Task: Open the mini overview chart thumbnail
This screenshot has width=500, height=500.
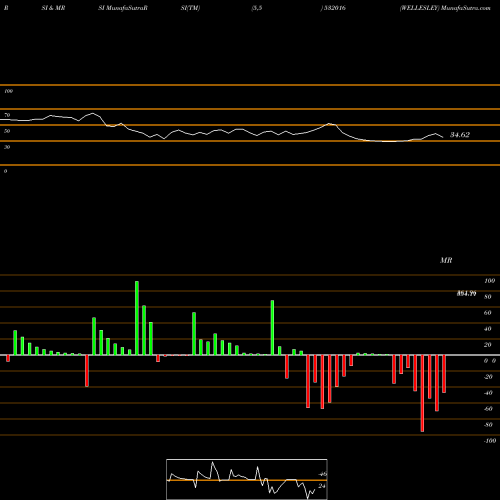Action: [247, 479]
